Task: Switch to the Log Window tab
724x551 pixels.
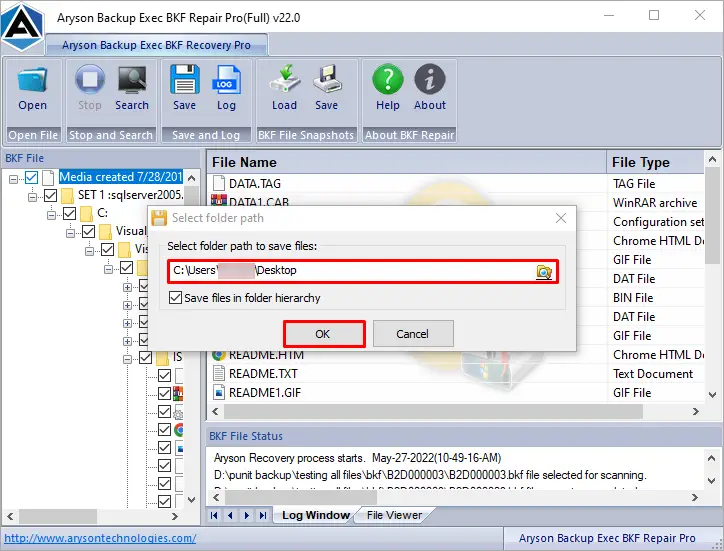Action: point(315,515)
